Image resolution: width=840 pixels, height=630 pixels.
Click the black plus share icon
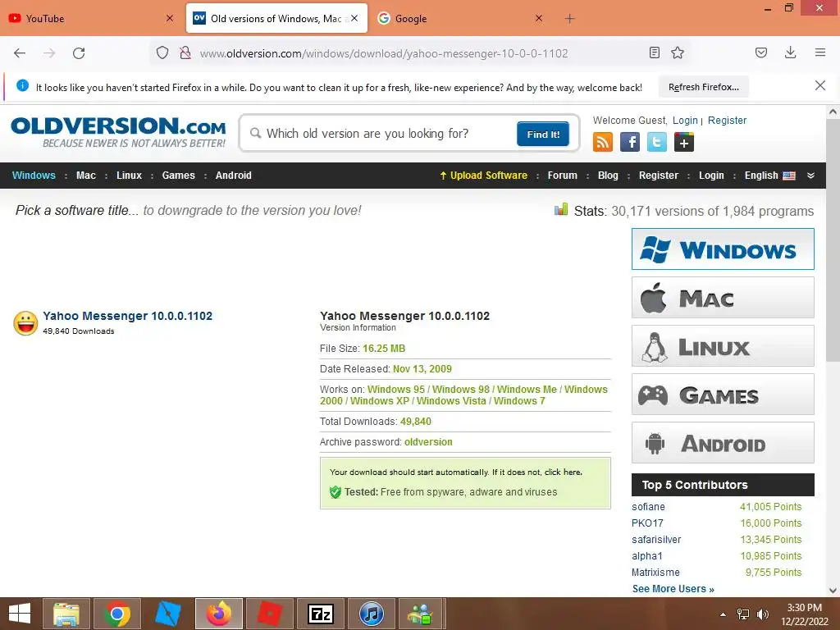(x=684, y=142)
